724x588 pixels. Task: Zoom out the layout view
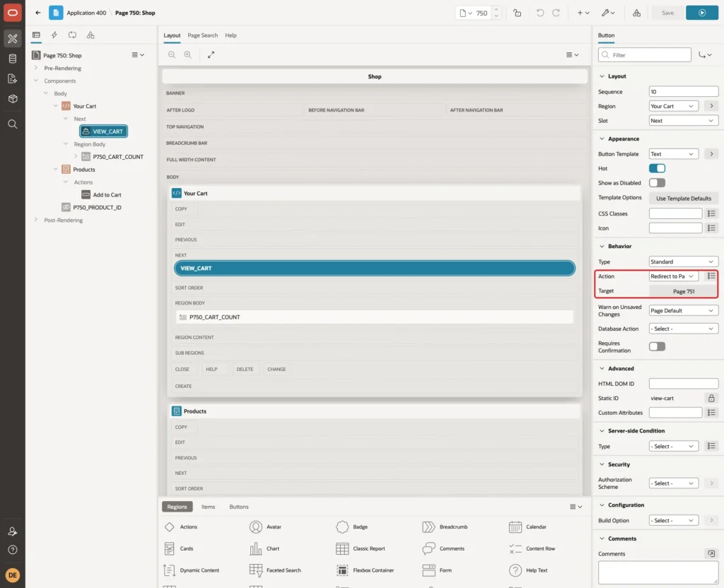172,55
